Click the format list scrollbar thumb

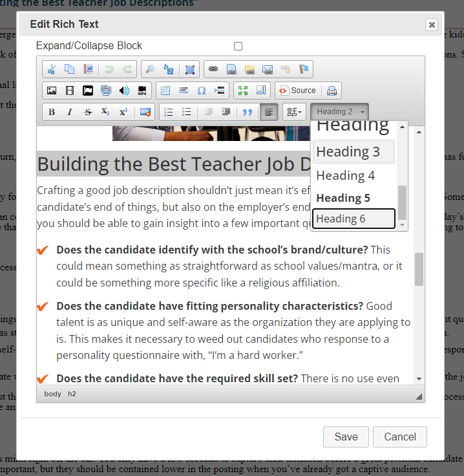(x=402, y=202)
